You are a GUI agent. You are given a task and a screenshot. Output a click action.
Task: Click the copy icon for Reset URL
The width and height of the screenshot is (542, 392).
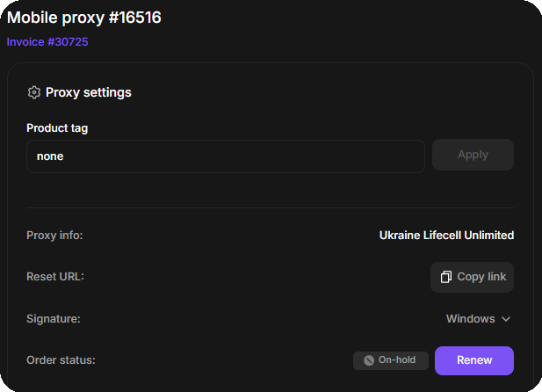[x=446, y=277]
